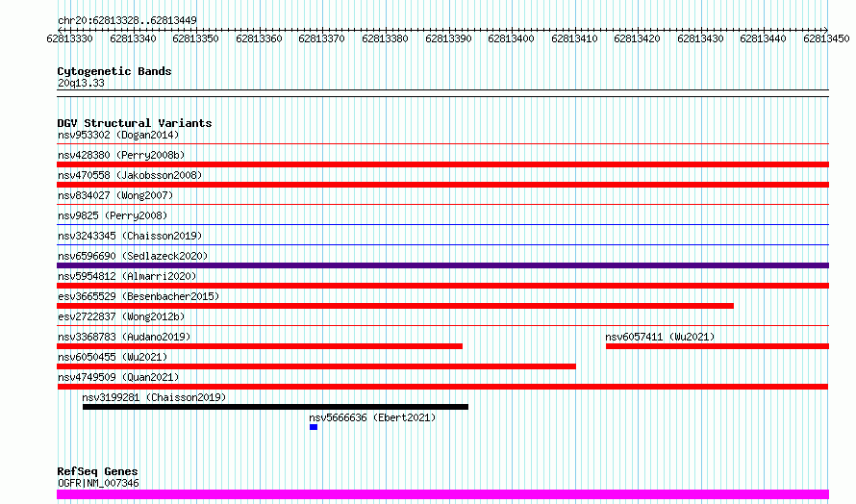Image resolution: width=856 pixels, height=504 pixels.
Task: Click the nsv5954812 Almarri2020 red bar
Action: tap(442, 286)
